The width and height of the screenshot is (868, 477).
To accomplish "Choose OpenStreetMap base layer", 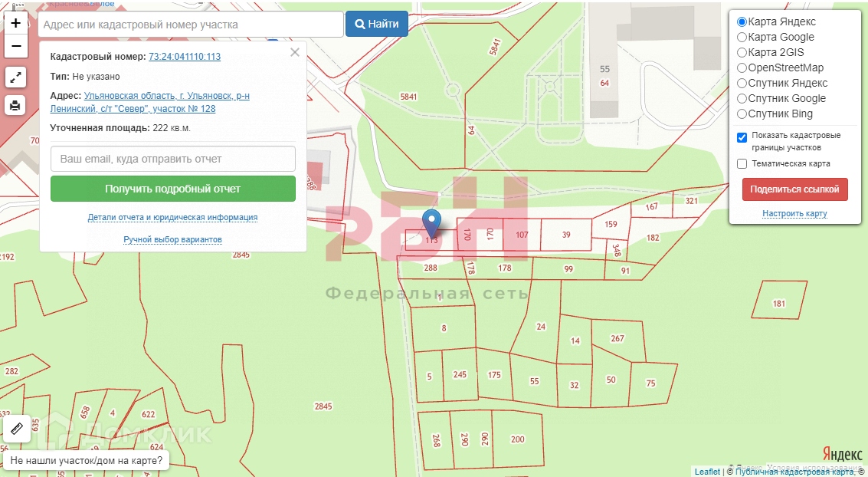I will click(x=742, y=67).
